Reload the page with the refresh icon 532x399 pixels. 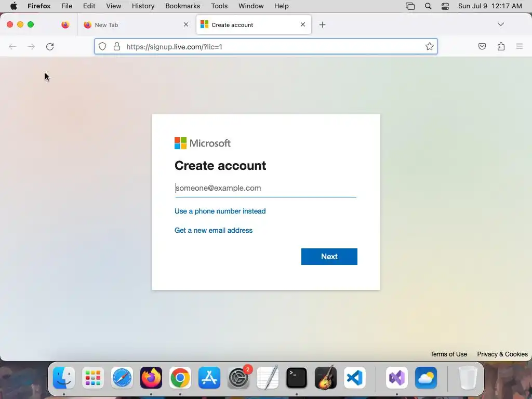click(50, 46)
